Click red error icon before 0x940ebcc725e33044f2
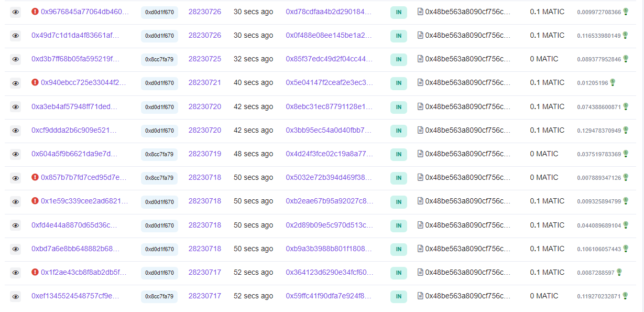This screenshot has height=312, width=644. tap(35, 82)
